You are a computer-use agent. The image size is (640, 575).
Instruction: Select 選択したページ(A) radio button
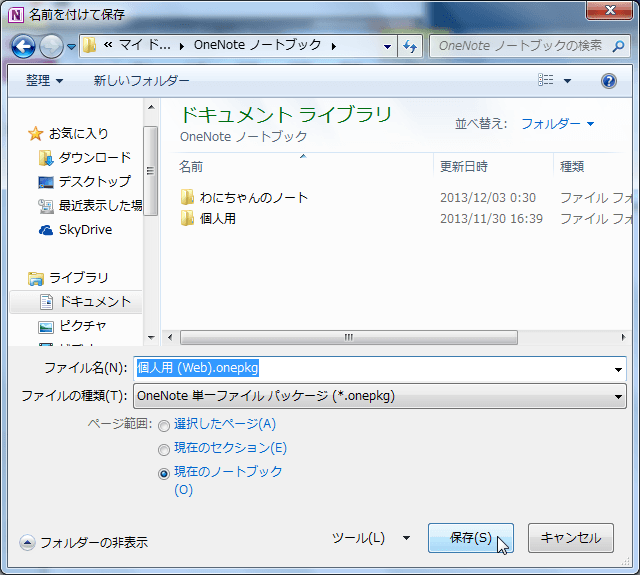point(164,426)
